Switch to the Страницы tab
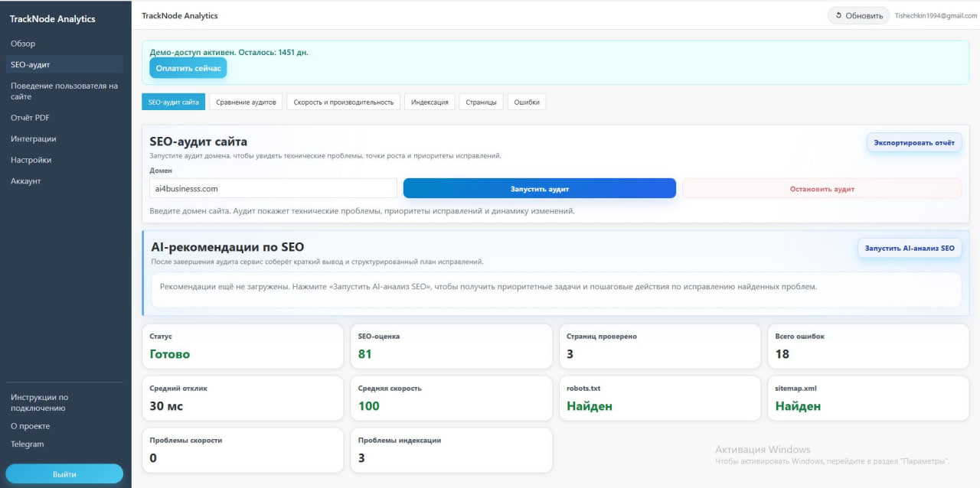This screenshot has width=980, height=488. 481,101
